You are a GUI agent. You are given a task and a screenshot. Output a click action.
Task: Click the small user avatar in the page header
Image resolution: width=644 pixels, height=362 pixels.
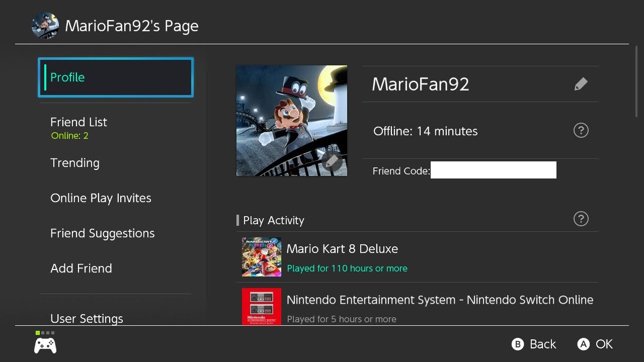pos(45,26)
